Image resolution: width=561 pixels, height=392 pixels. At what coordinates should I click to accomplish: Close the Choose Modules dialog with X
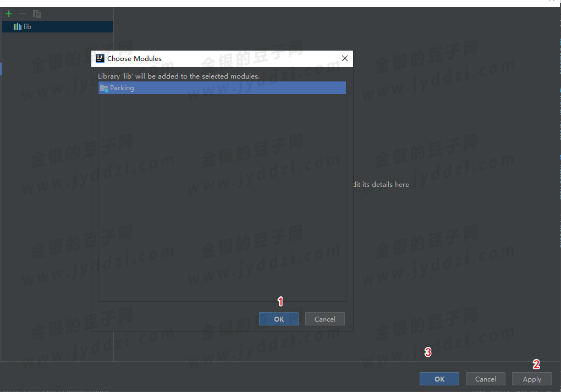344,58
